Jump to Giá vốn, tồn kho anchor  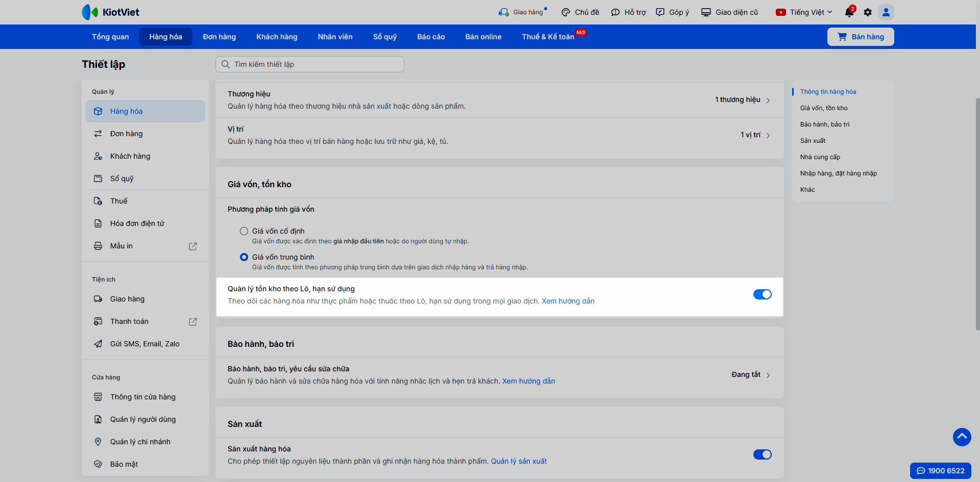824,108
